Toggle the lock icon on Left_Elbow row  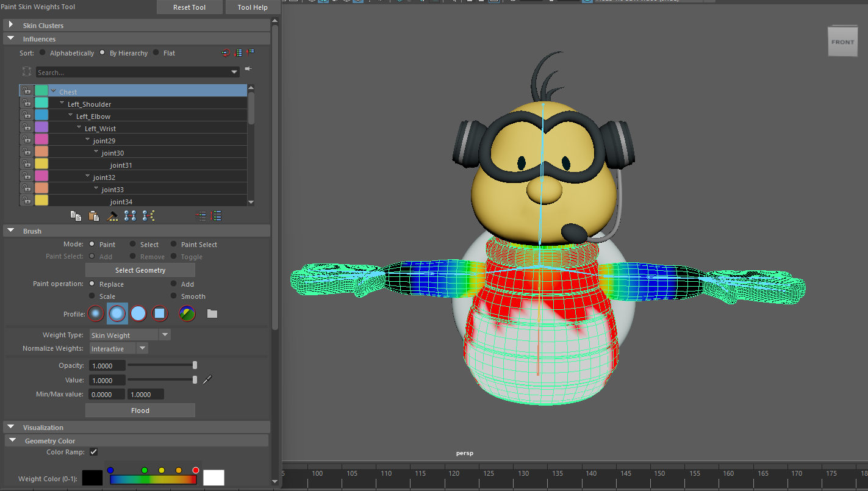click(x=26, y=115)
